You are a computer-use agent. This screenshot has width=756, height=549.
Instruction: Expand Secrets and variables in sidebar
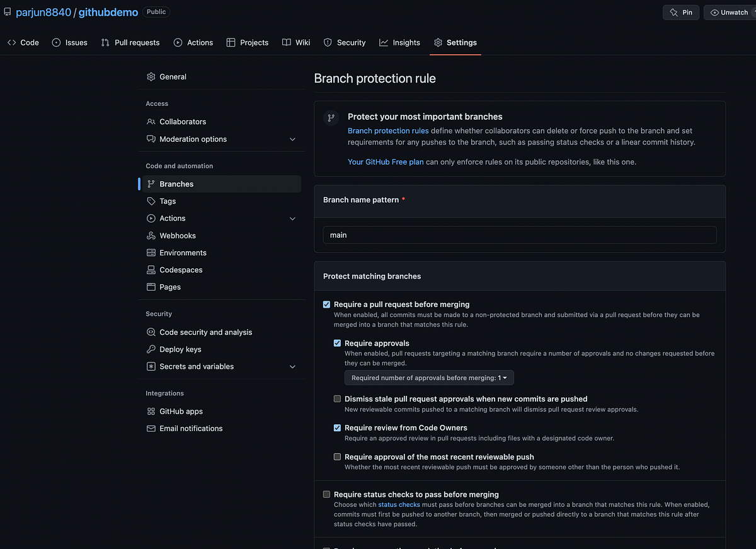coord(292,366)
